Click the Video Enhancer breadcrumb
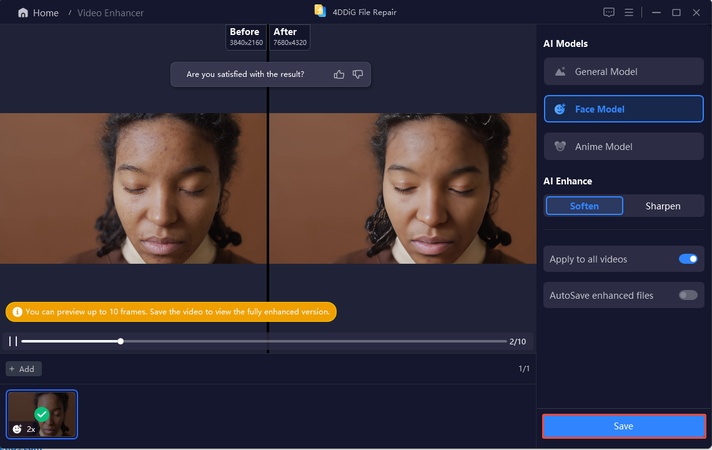Image resolution: width=712 pixels, height=450 pixels. coord(110,13)
